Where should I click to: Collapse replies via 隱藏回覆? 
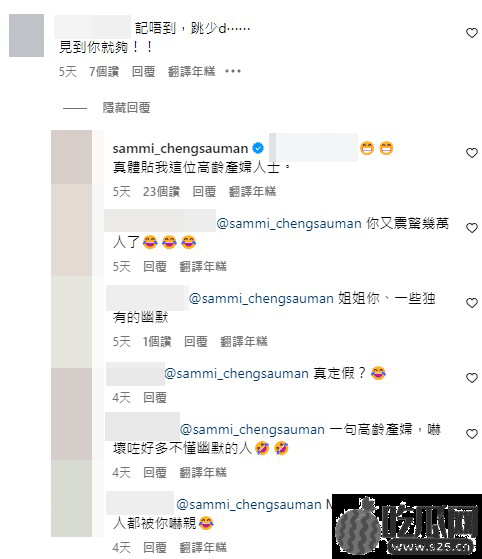pyautogui.click(x=127, y=107)
